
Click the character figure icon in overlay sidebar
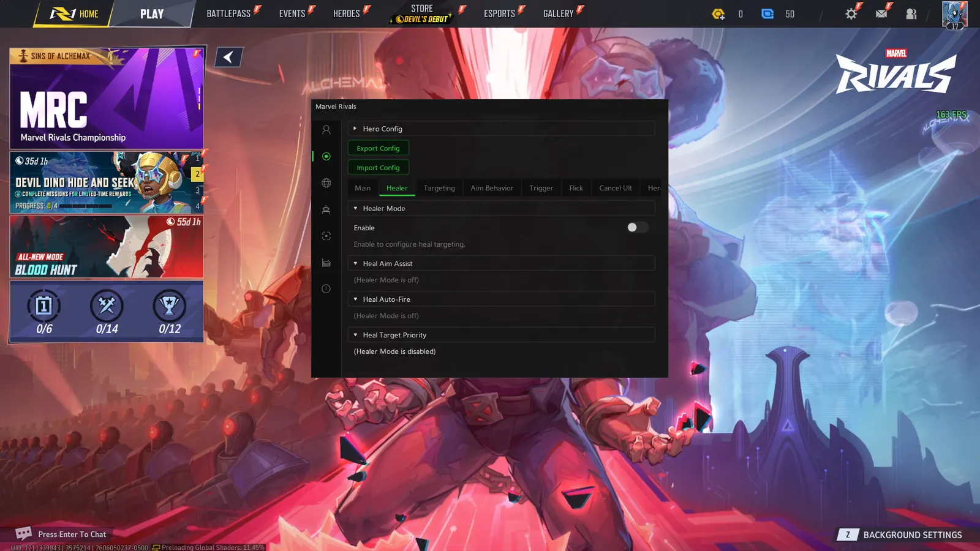coord(326,209)
